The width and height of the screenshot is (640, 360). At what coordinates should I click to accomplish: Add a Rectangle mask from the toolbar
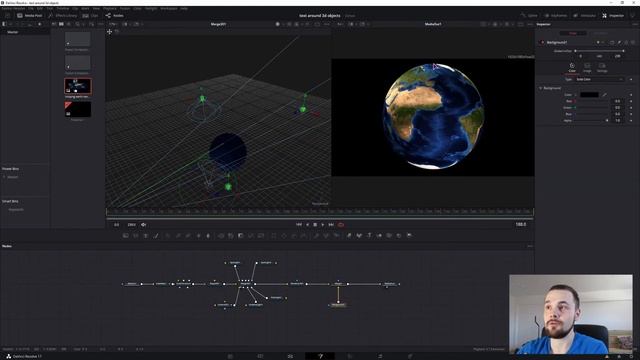pyautogui.click(x=274, y=236)
